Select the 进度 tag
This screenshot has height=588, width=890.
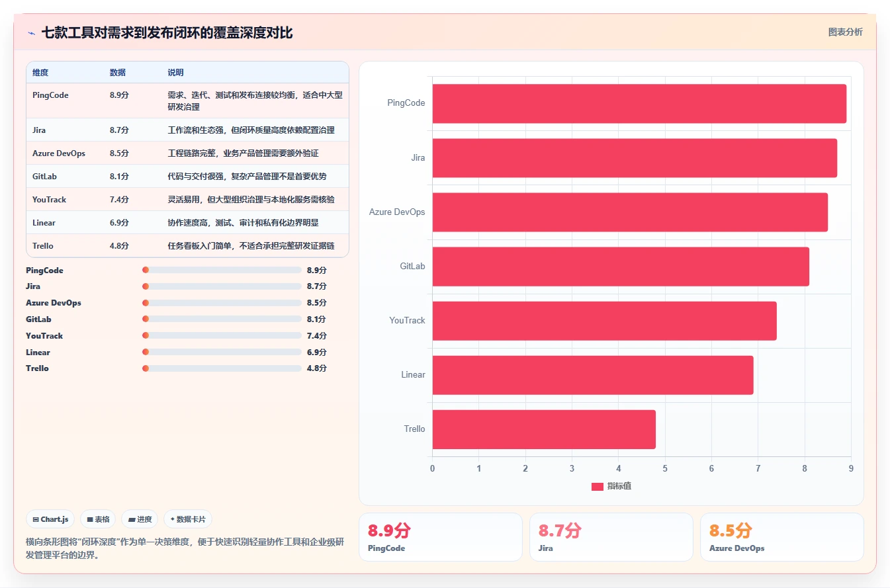pos(140,519)
